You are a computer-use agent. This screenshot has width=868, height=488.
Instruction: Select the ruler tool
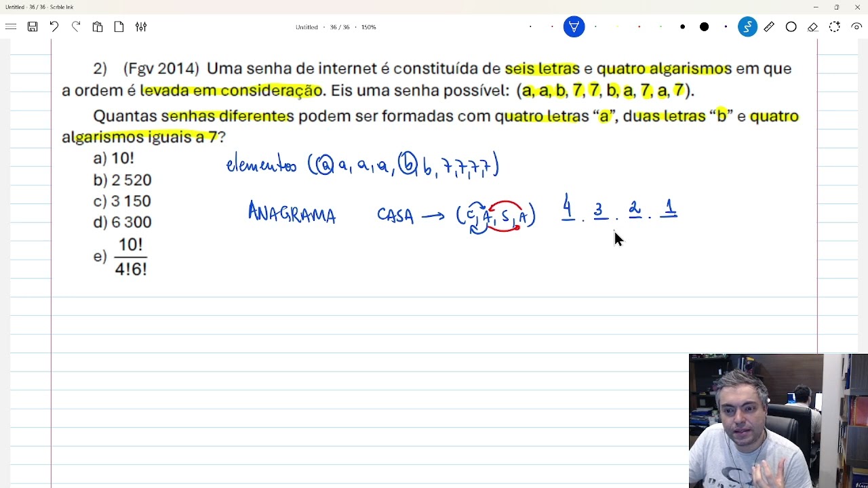[769, 27]
